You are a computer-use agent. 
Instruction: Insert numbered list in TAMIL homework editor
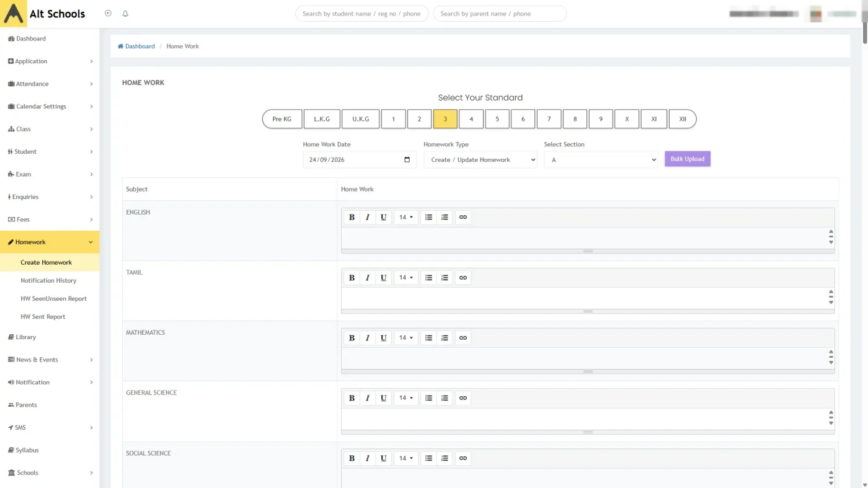445,278
